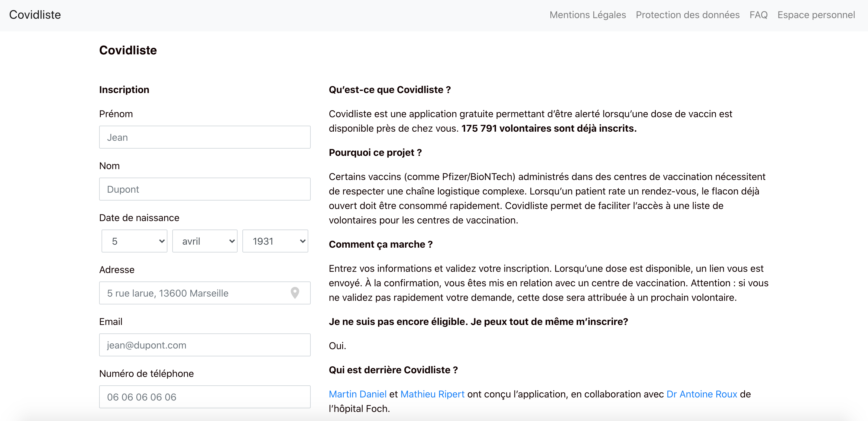Click the heading Comment ça marche ?
The height and width of the screenshot is (421, 868).
tap(381, 244)
